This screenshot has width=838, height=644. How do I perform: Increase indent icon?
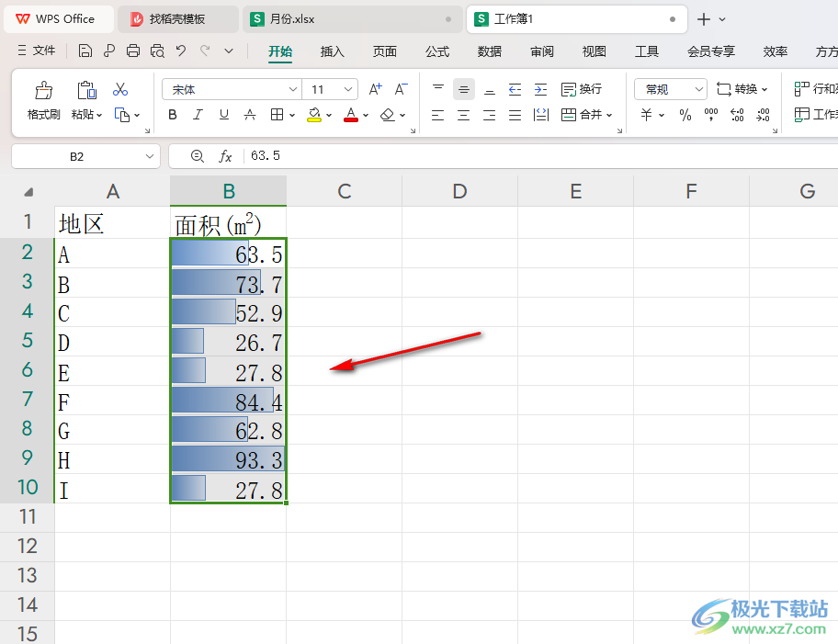(541, 89)
